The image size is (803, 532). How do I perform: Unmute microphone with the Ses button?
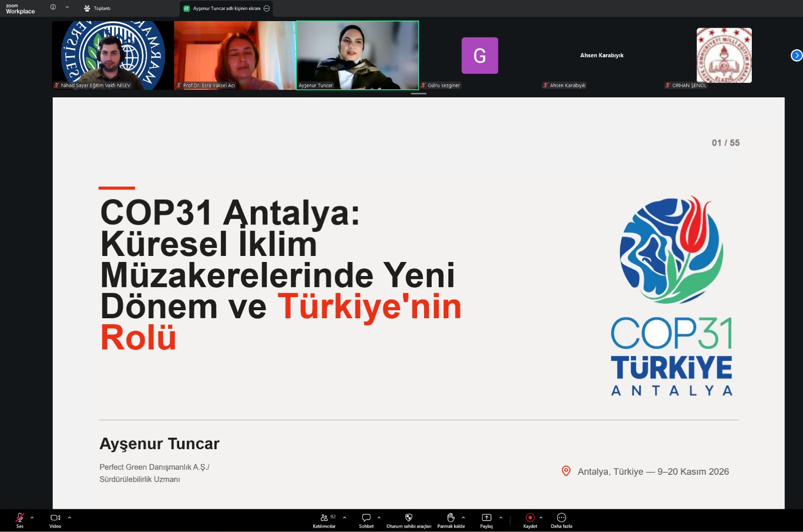pyautogui.click(x=20, y=520)
